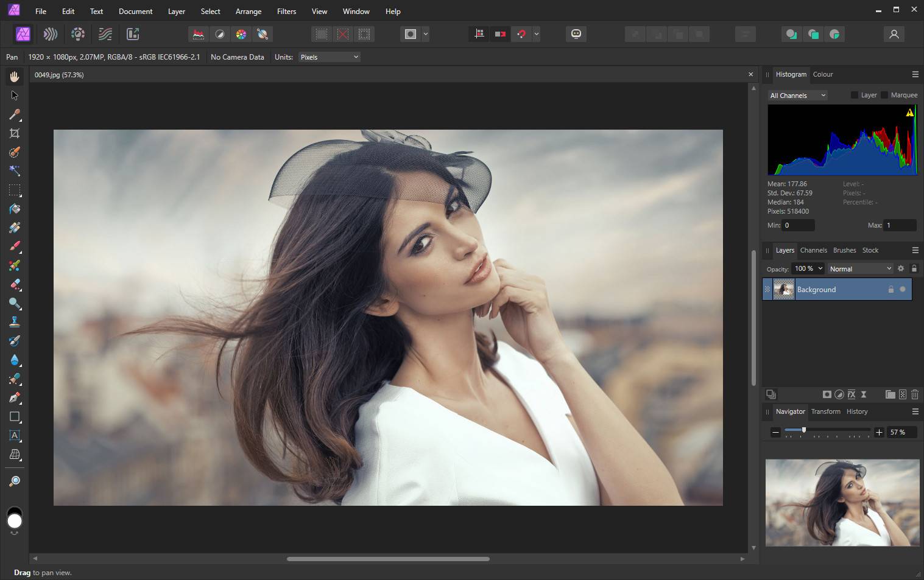The image size is (924, 580).
Task: Open the Units Pixels dropdown
Action: pos(330,57)
